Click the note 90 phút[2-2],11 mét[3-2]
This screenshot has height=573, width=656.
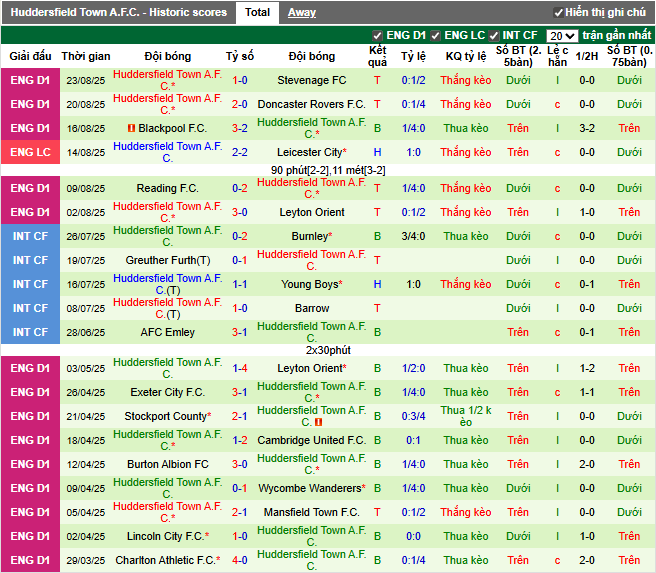pos(328,170)
